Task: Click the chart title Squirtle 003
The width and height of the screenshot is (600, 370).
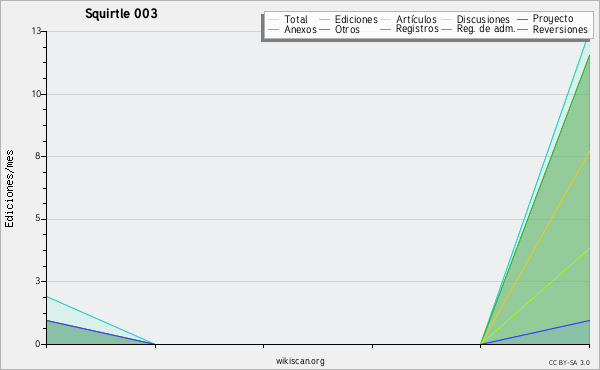Action: pyautogui.click(x=121, y=14)
